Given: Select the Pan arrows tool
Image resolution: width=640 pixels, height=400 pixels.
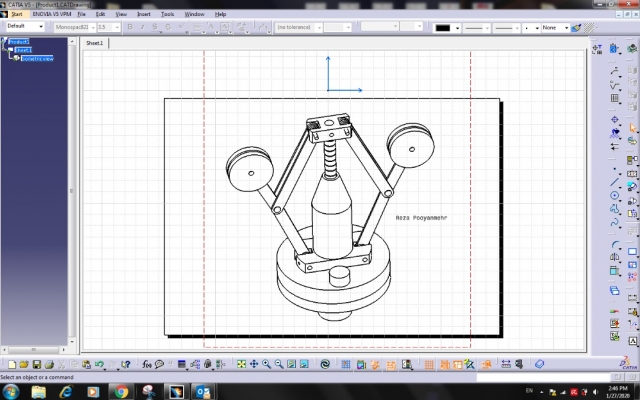Looking at the screenshot, I should [254, 364].
